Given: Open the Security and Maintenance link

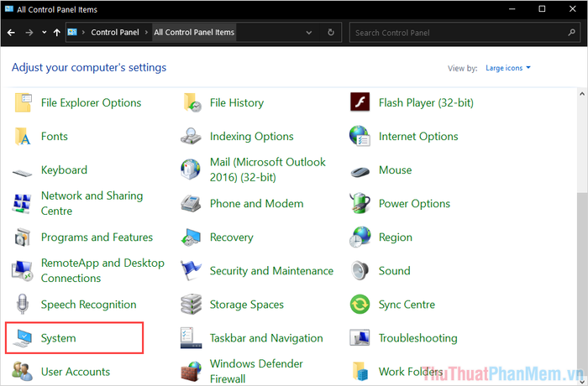Looking at the screenshot, I should click(x=271, y=270).
